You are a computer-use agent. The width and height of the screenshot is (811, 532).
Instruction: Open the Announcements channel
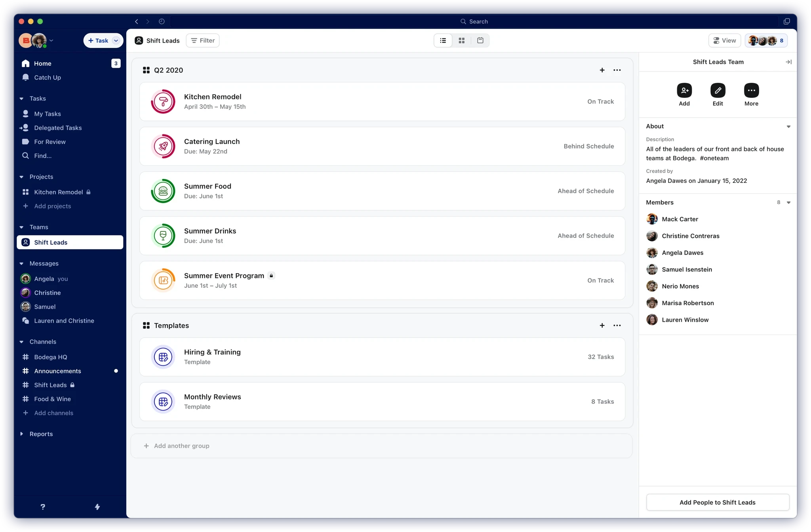[57, 371]
